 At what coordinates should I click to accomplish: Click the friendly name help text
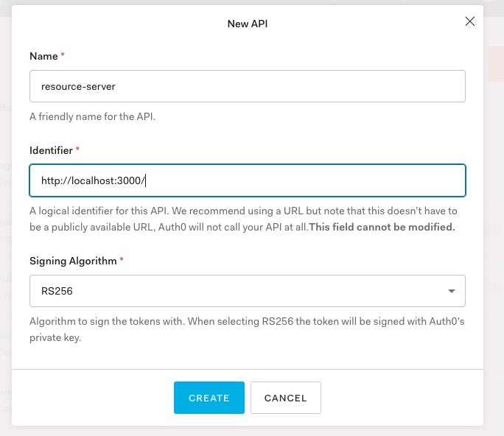pos(92,116)
